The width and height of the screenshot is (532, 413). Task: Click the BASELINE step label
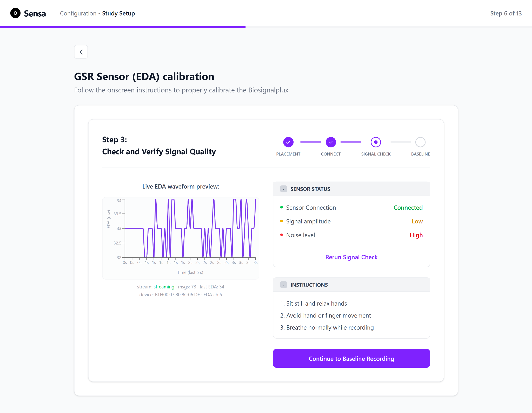421,154
